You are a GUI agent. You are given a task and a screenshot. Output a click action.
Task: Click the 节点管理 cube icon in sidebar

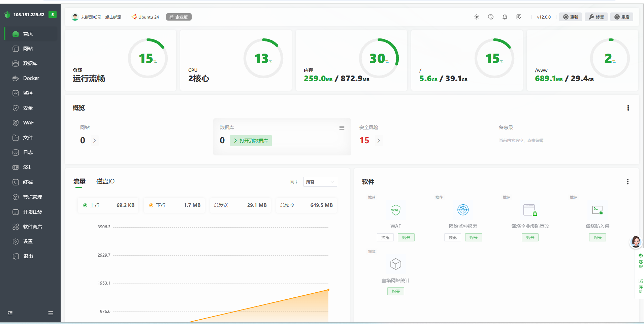15,197
